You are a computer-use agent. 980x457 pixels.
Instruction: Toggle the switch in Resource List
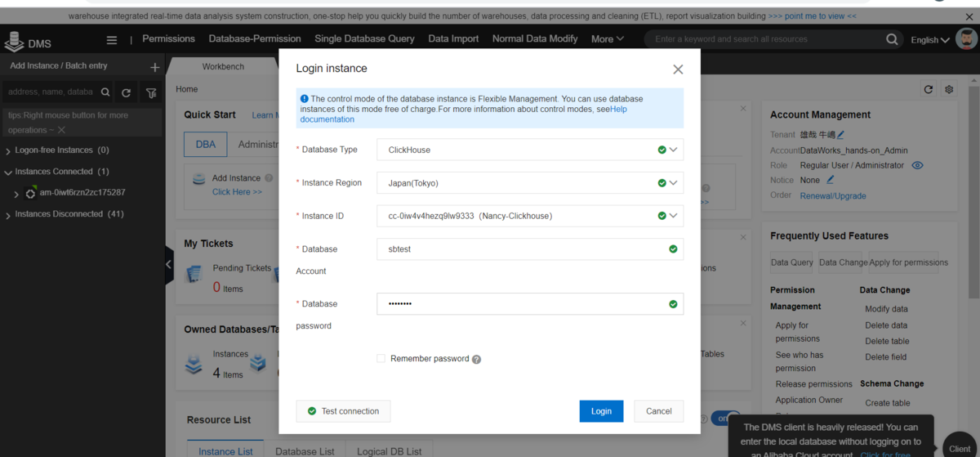pos(725,418)
